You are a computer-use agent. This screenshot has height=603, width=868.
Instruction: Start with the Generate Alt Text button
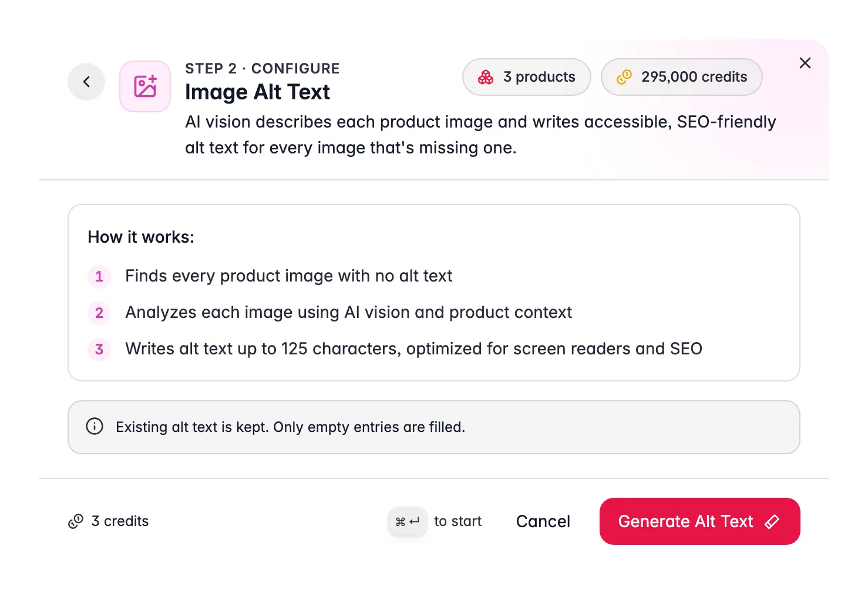point(700,521)
